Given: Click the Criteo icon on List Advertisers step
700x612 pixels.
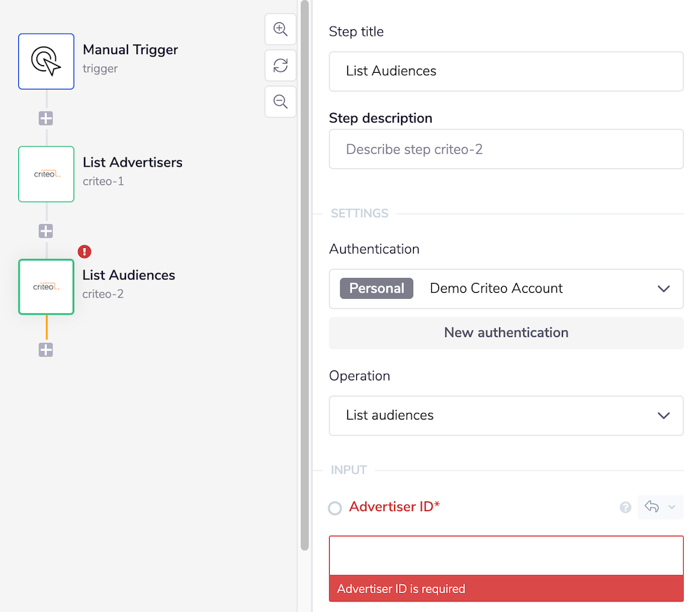Looking at the screenshot, I should (46, 174).
